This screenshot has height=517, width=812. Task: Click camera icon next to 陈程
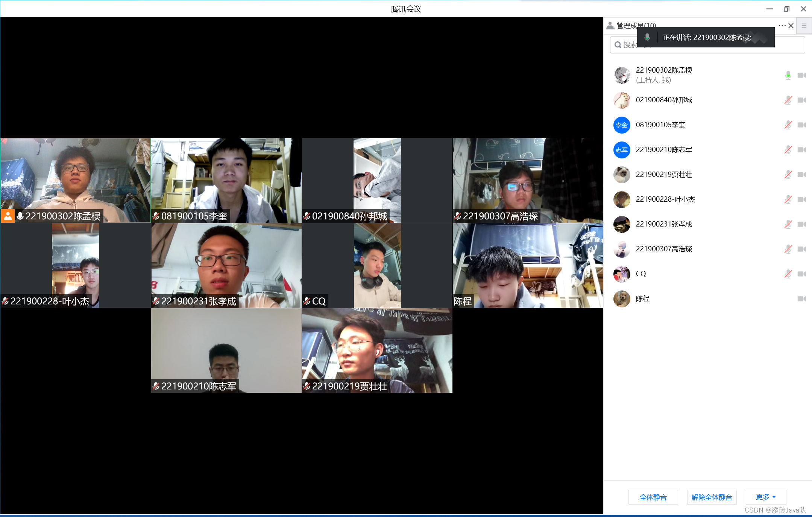(801, 299)
